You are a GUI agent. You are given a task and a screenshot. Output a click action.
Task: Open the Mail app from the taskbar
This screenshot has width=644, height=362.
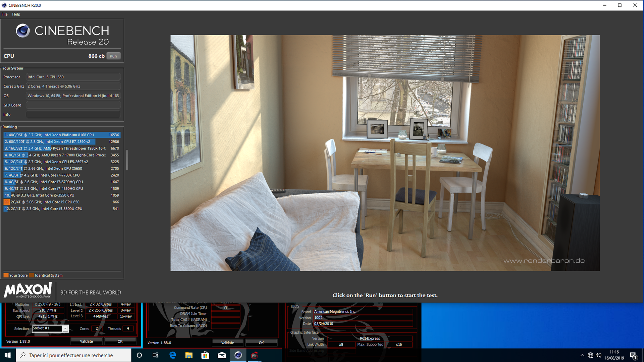[222, 355]
